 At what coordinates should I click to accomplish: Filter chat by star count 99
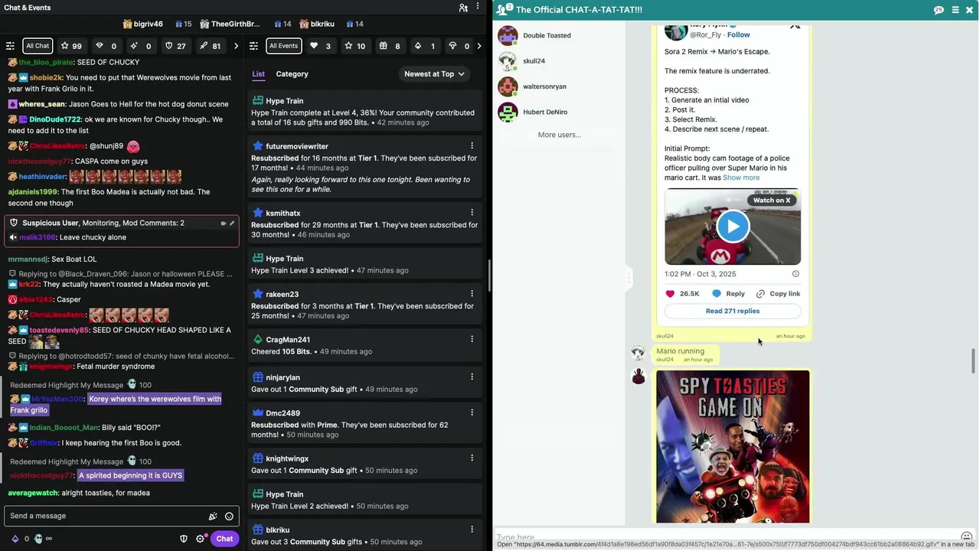coord(71,46)
